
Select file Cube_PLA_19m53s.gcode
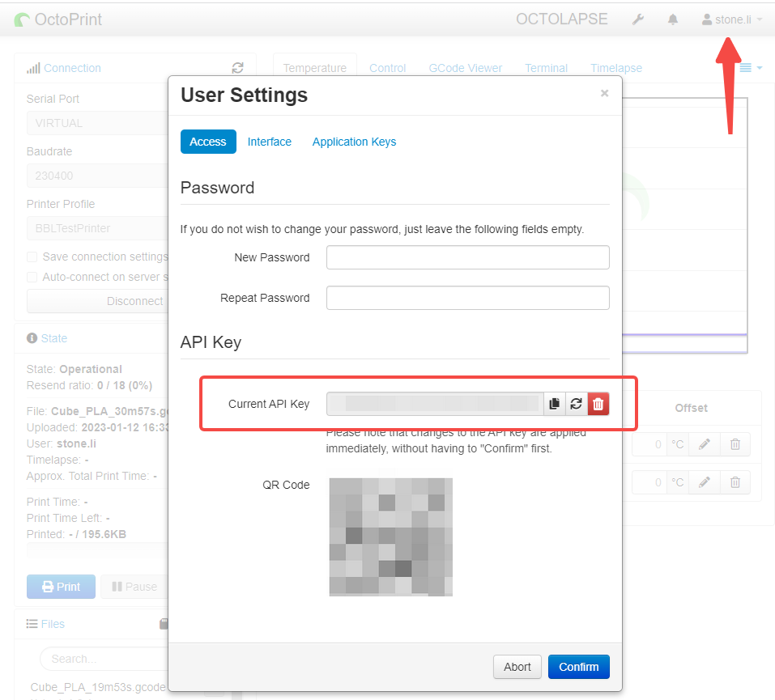[x=98, y=687]
